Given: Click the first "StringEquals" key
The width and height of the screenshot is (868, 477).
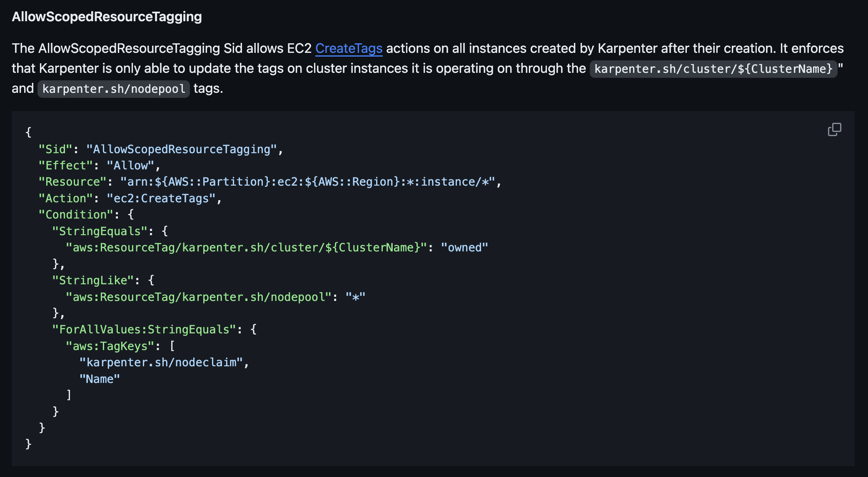Looking at the screenshot, I should tap(100, 231).
